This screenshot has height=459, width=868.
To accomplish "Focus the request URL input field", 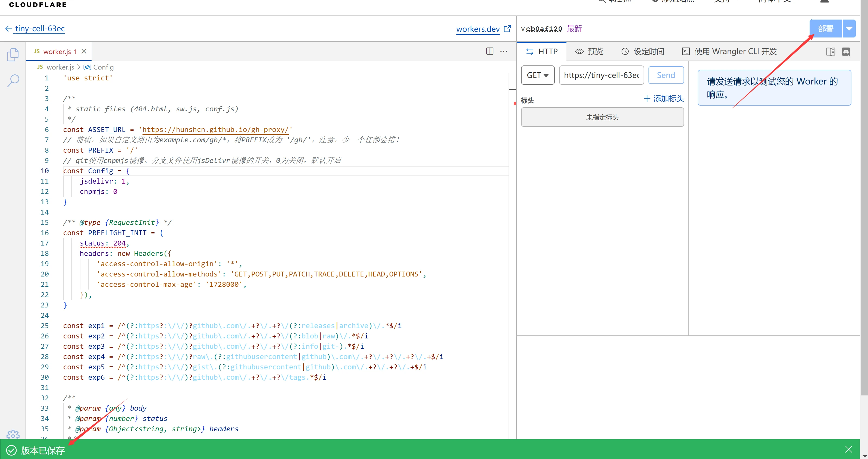I will click(x=601, y=75).
